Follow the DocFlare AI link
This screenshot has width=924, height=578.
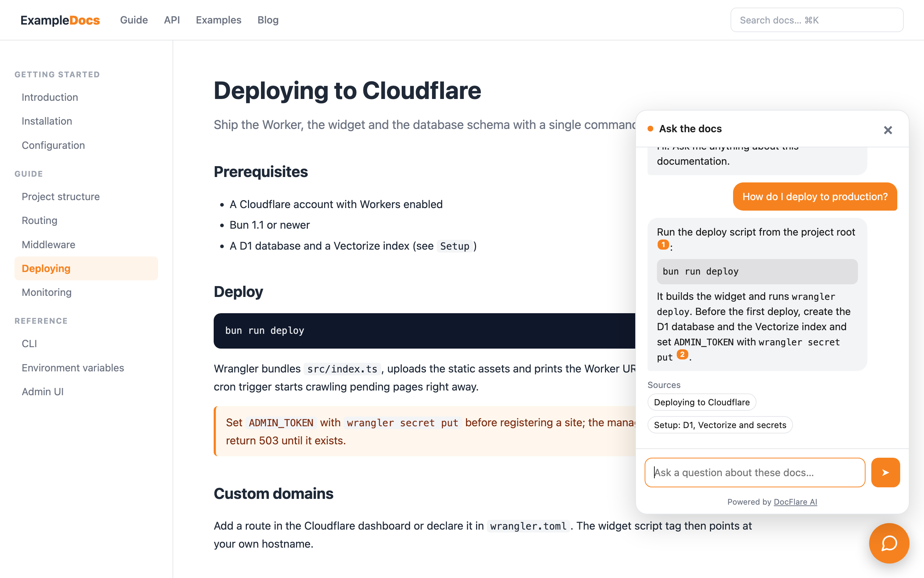[x=796, y=502]
